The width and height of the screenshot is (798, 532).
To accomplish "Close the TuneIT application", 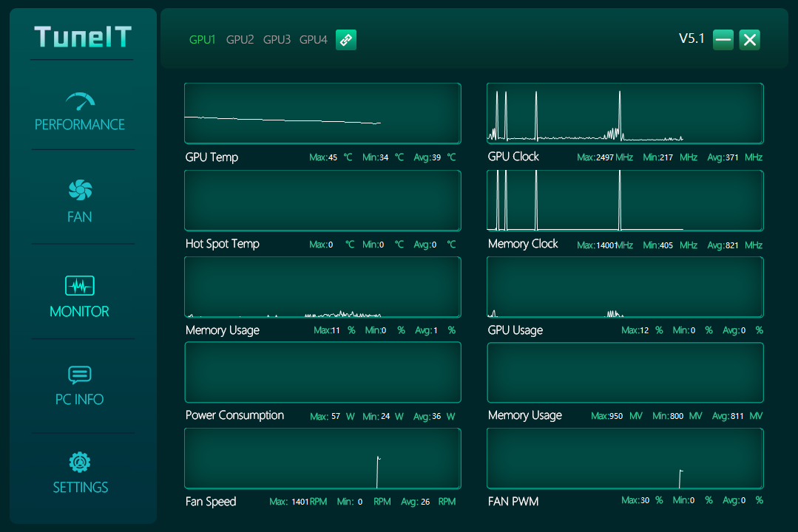I will [749, 40].
